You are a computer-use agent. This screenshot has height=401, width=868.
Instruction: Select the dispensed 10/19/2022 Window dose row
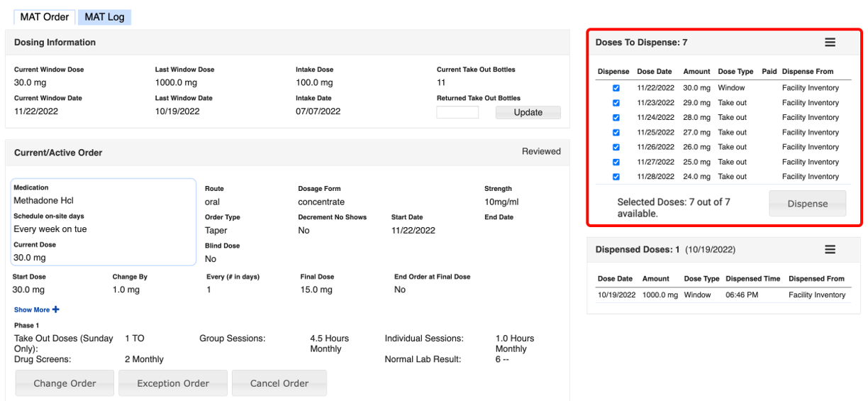(x=720, y=295)
